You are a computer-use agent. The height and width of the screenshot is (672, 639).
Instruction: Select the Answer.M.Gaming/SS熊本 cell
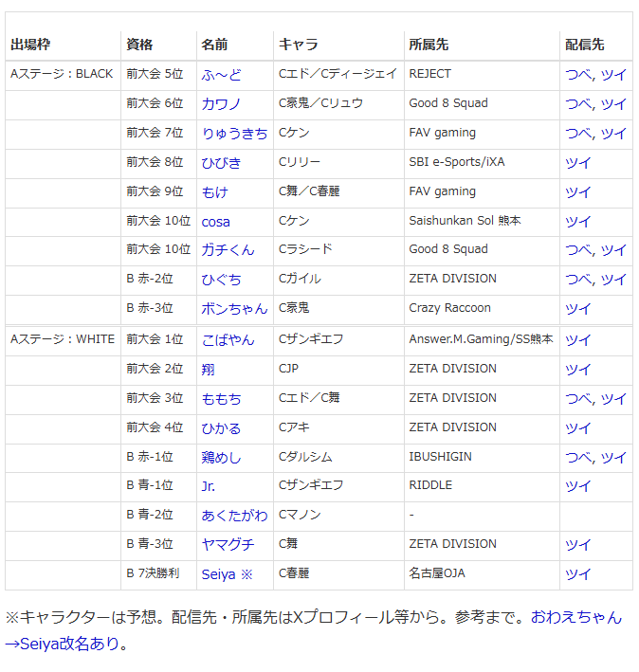click(x=482, y=339)
